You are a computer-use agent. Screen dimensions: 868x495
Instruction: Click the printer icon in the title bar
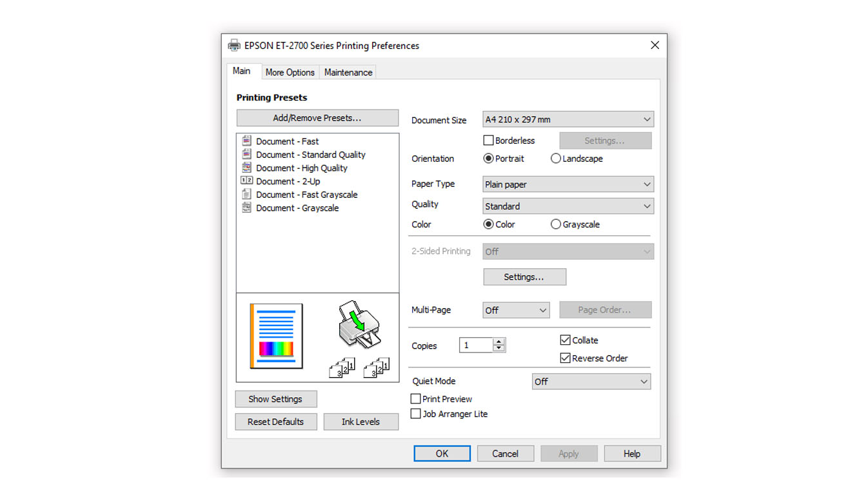point(234,46)
